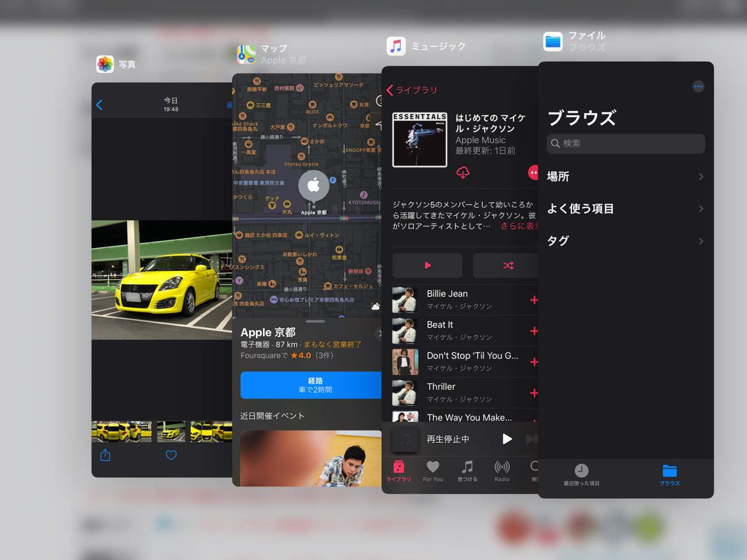Select the ブラウズ tab in Files
Screen dimensions: 747x560
click(x=669, y=475)
